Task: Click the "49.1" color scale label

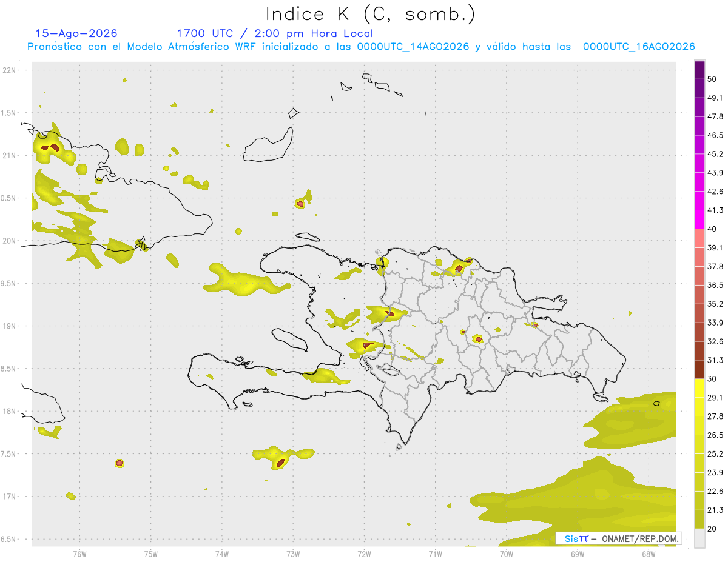Action: [715, 98]
